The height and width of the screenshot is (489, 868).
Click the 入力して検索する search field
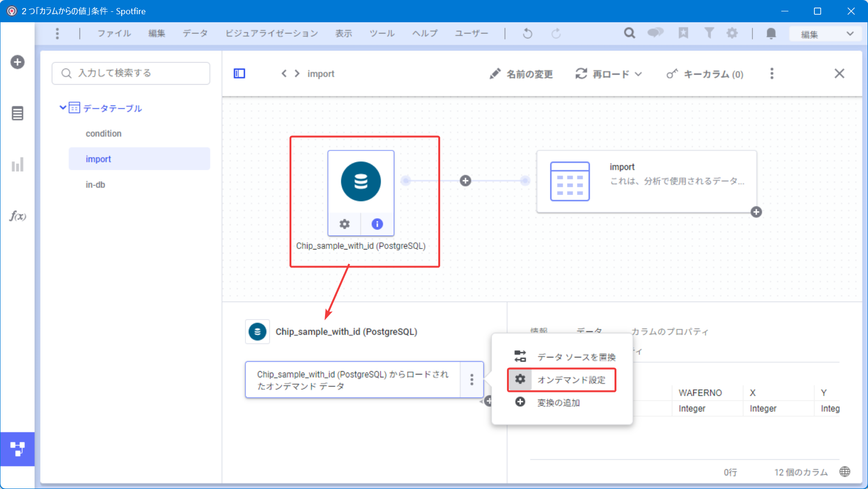point(131,73)
